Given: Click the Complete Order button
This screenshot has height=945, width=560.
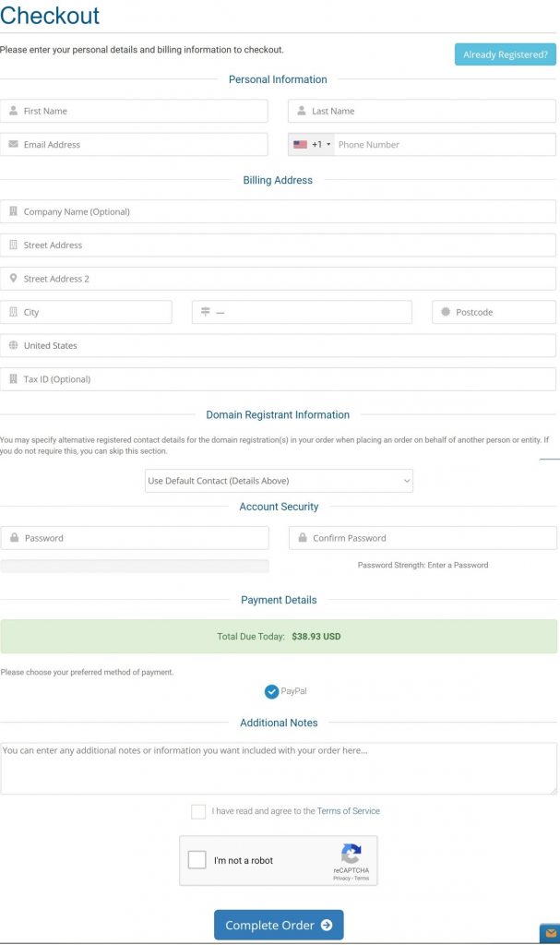Looking at the screenshot, I should click(x=279, y=925).
